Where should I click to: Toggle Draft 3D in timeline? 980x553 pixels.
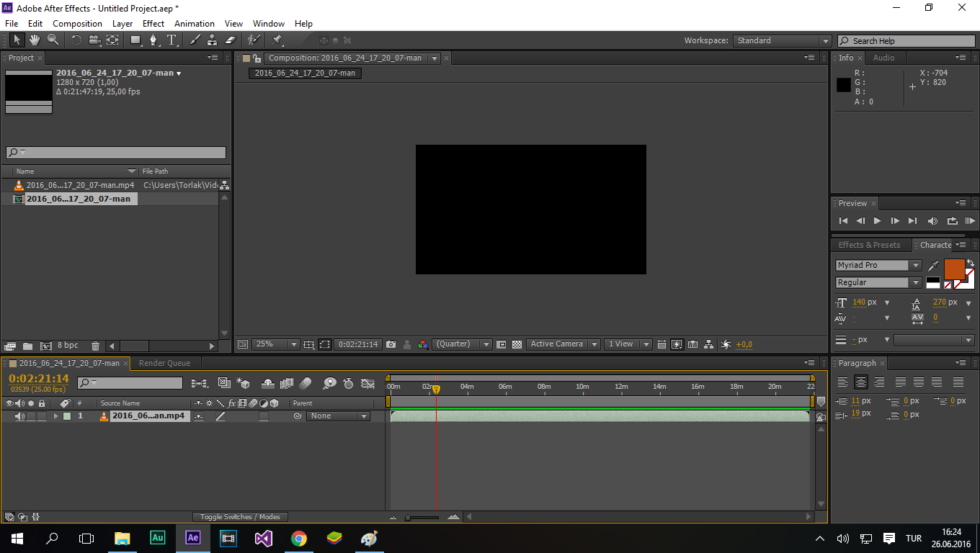tap(243, 383)
